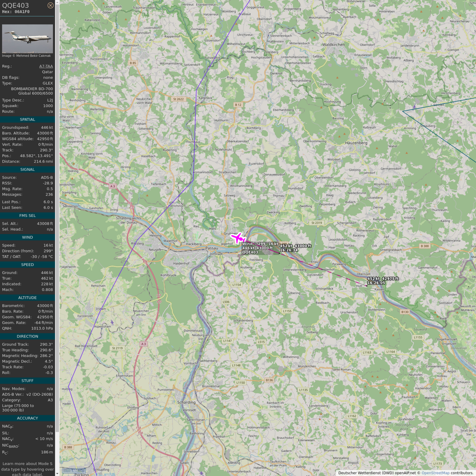Click the 1 NM map scale bar
The width and height of the screenshot is (476, 476).
click(x=74, y=470)
